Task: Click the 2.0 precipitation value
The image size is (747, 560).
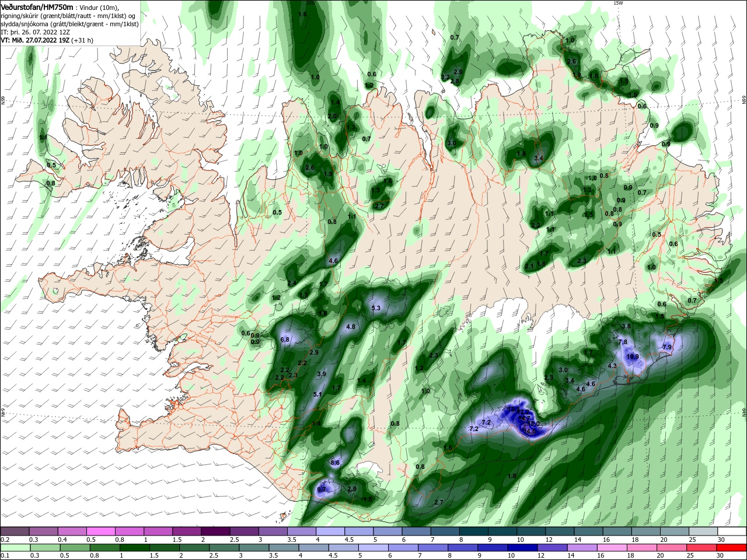Action: [332, 117]
